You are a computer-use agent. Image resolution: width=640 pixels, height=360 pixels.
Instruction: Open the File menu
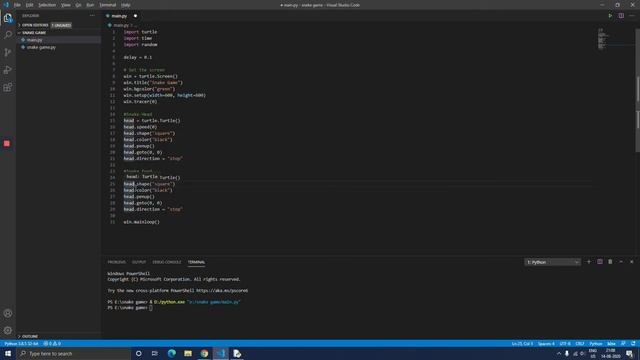coord(17,5)
